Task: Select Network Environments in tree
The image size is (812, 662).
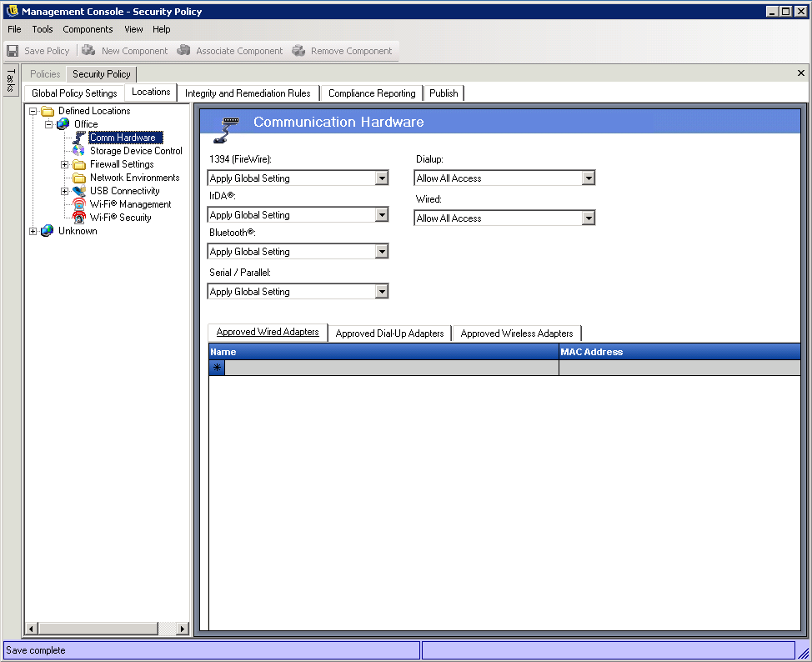Action: coord(135,178)
